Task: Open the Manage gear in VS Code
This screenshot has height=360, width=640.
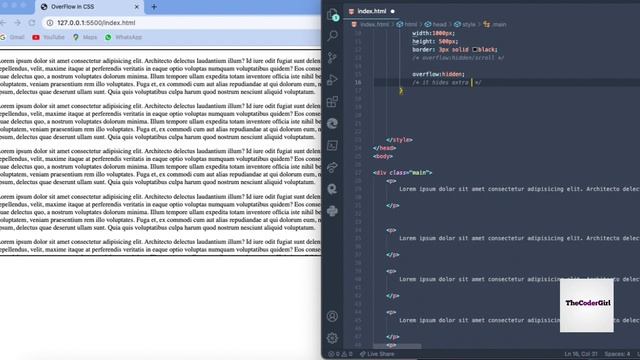Action: coord(332,338)
